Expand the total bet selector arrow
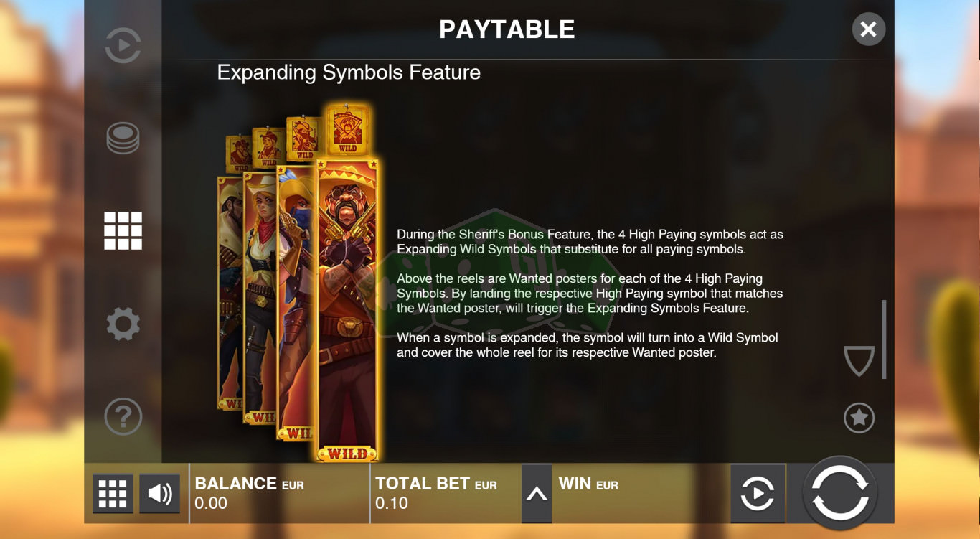This screenshot has width=980, height=539. pyautogui.click(x=537, y=494)
